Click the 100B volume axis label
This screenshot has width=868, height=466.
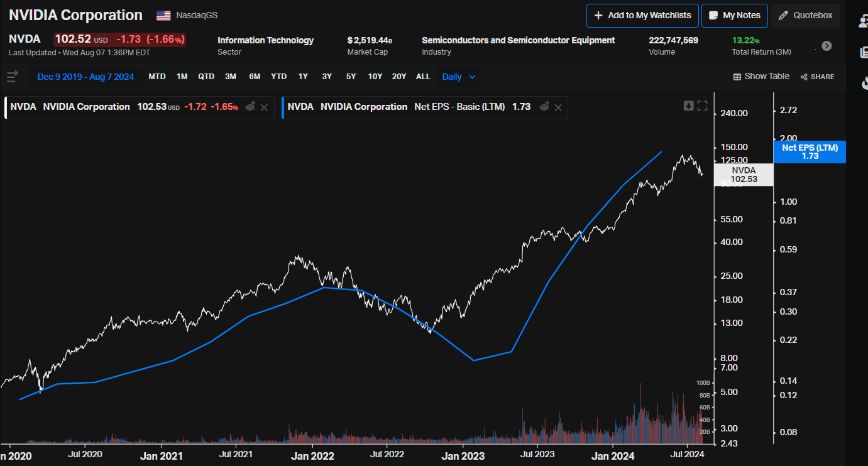tap(703, 383)
